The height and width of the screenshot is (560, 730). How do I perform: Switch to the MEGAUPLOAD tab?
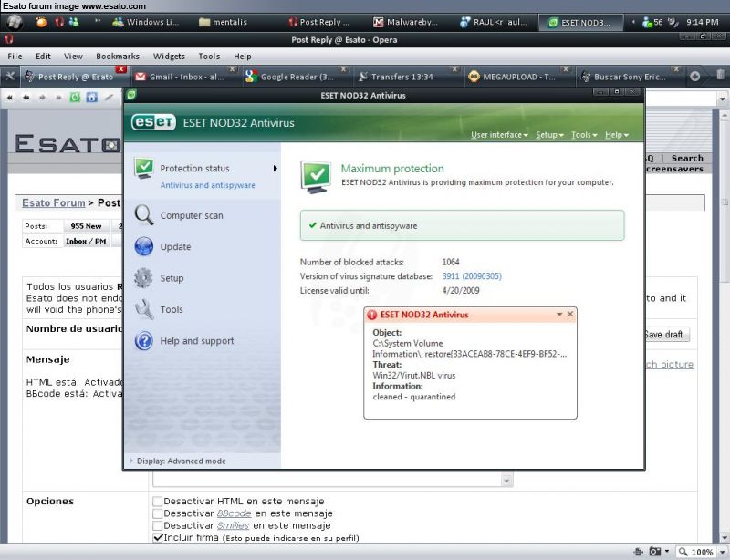[517, 77]
